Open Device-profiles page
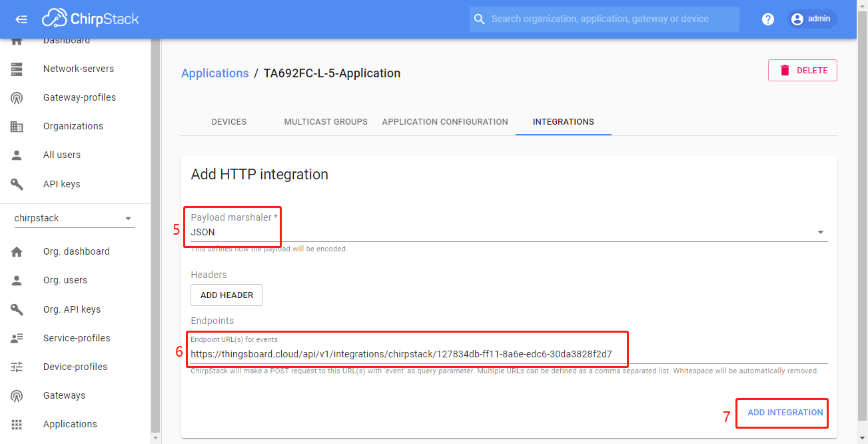Screen dimensions: 868x444 [x=75, y=367]
